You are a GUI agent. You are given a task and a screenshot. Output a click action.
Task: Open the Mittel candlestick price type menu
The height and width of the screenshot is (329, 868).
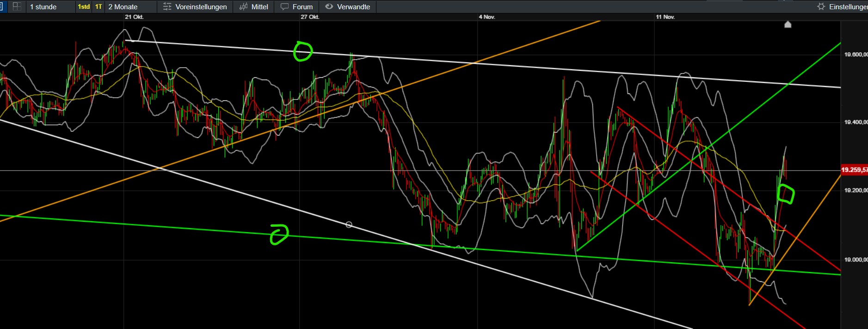253,6
